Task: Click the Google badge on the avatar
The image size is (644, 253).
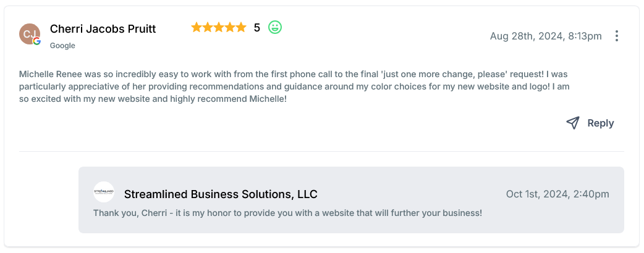Action: 37,41
